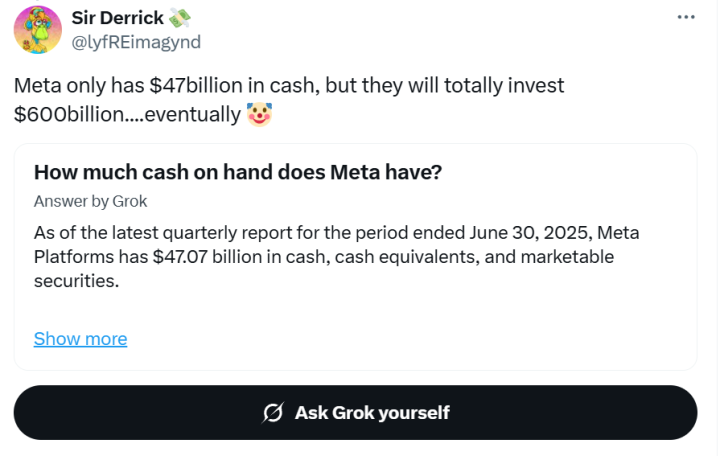This screenshot has width=720, height=456.
Task: Click the flying money emoji beside name
Action: (x=181, y=17)
